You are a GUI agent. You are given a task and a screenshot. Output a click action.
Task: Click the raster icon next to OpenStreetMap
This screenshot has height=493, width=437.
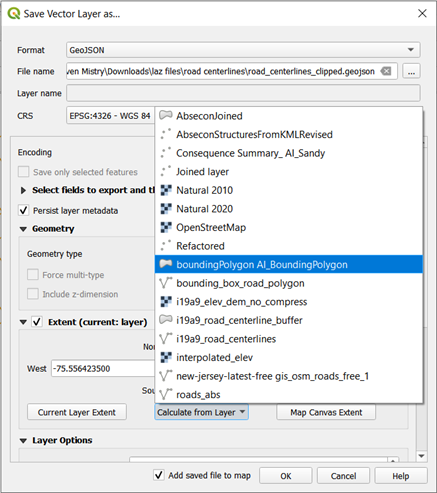point(166,227)
